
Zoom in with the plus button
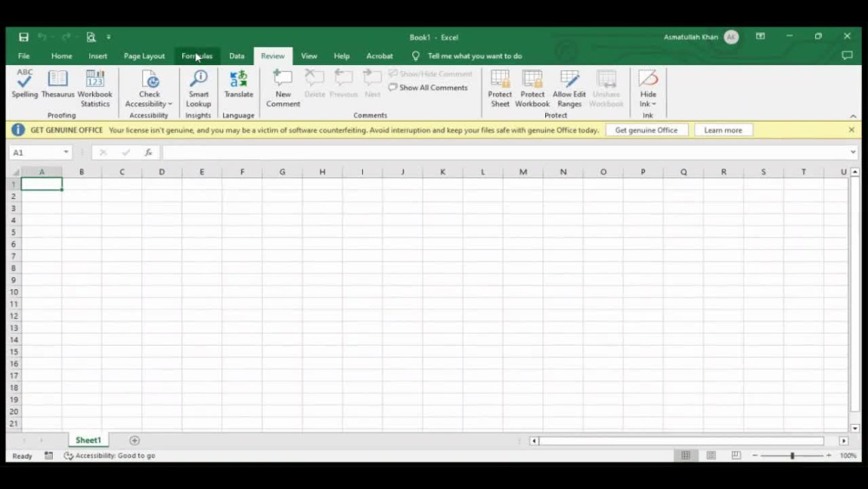point(829,455)
